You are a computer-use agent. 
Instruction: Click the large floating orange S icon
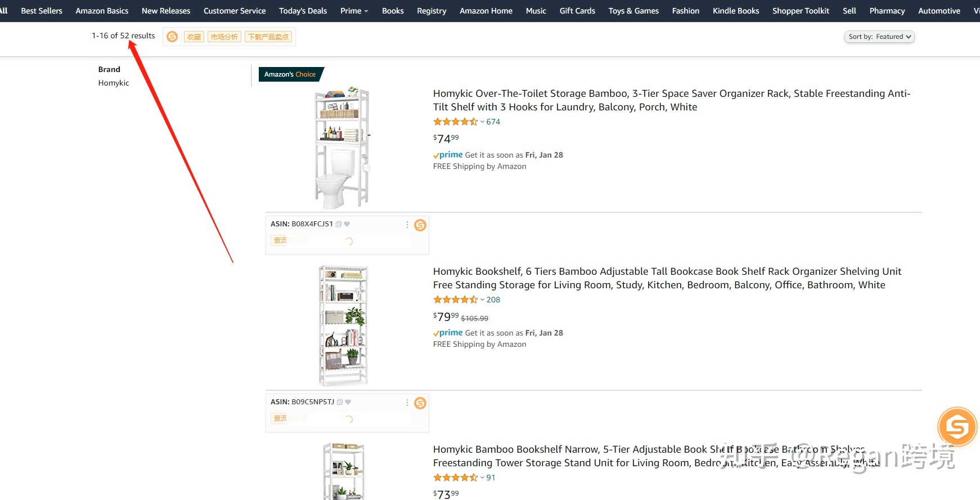tap(957, 427)
